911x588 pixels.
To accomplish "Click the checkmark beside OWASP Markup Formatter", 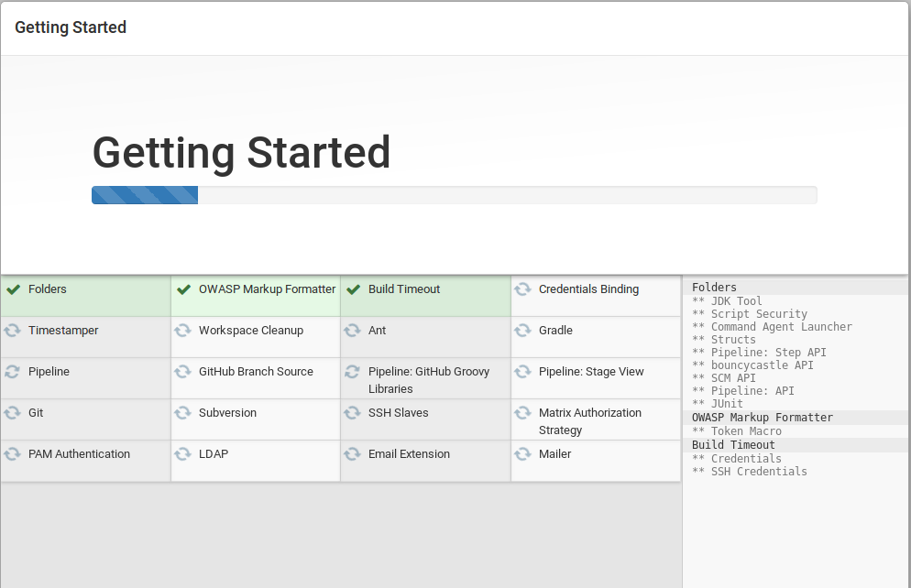I will tap(183, 289).
